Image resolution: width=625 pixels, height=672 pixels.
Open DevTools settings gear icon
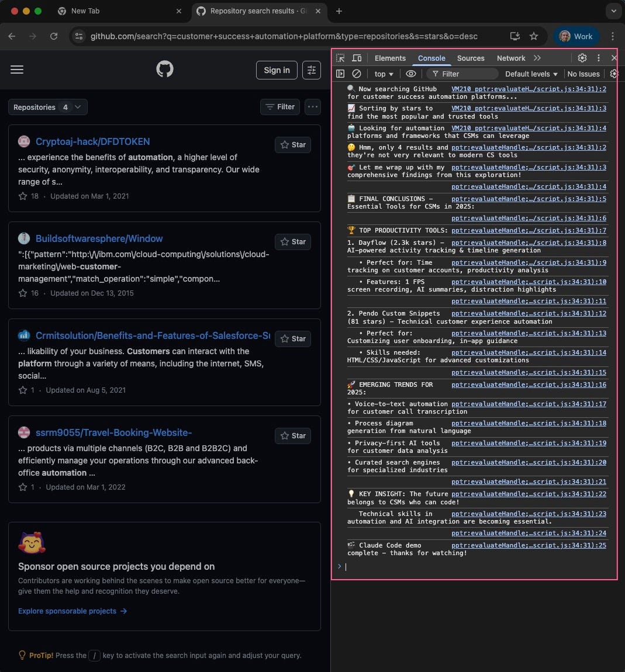click(582, 58)
